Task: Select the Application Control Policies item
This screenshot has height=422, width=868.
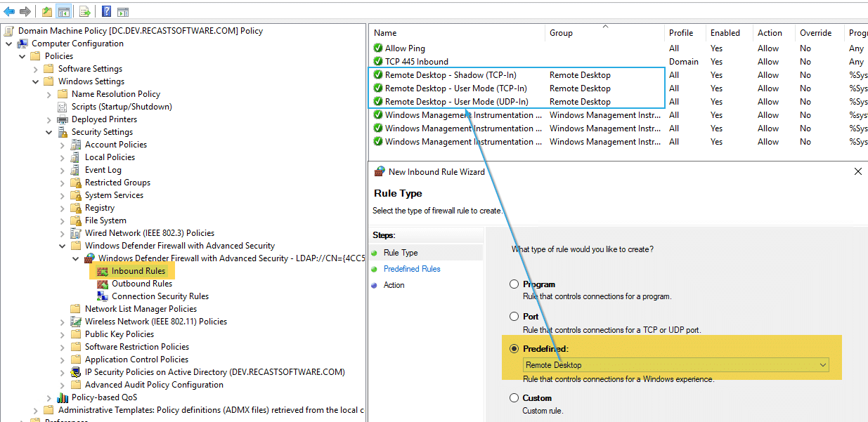Action: [x=136, y=360]
